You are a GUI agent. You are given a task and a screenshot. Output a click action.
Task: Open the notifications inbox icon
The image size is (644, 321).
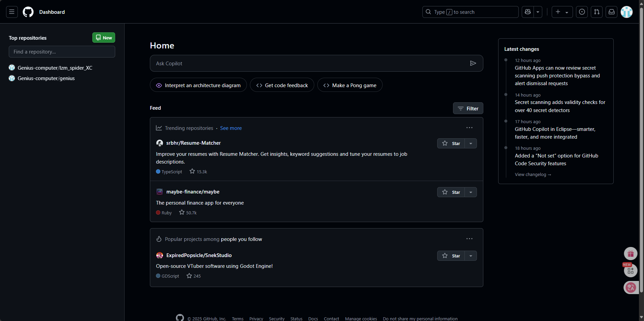coord(611,12)
